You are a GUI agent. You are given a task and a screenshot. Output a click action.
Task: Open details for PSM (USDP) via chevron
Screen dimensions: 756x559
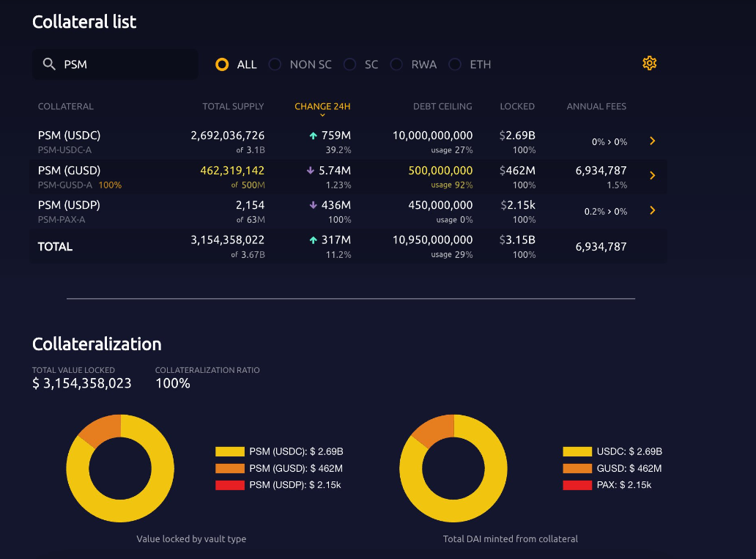[652, 210]
